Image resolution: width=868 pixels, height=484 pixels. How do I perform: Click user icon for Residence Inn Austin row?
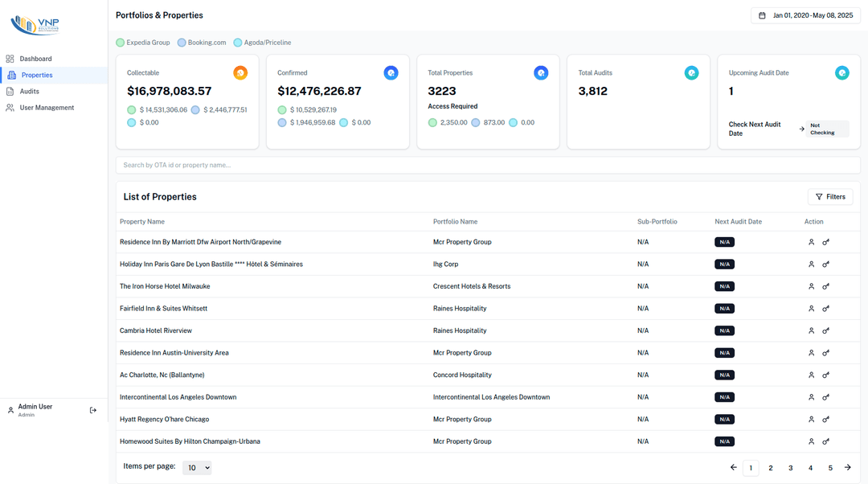tap(812, 353)
